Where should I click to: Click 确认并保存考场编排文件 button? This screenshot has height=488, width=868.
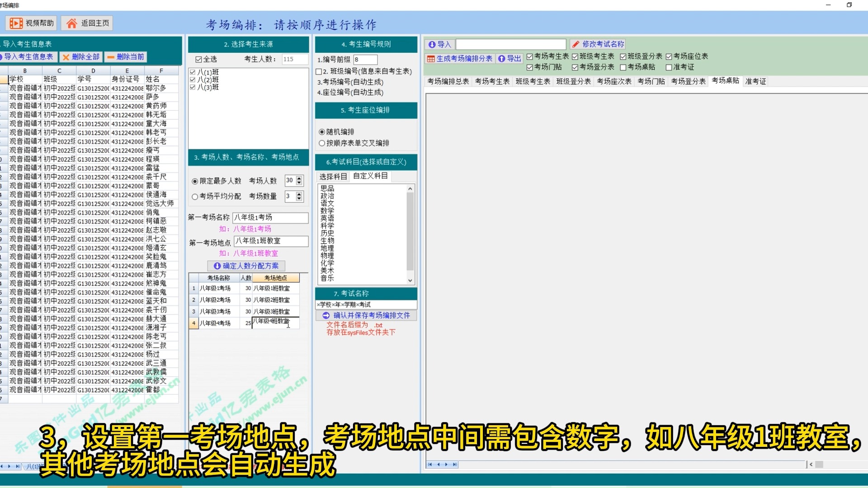click(366, 315)
